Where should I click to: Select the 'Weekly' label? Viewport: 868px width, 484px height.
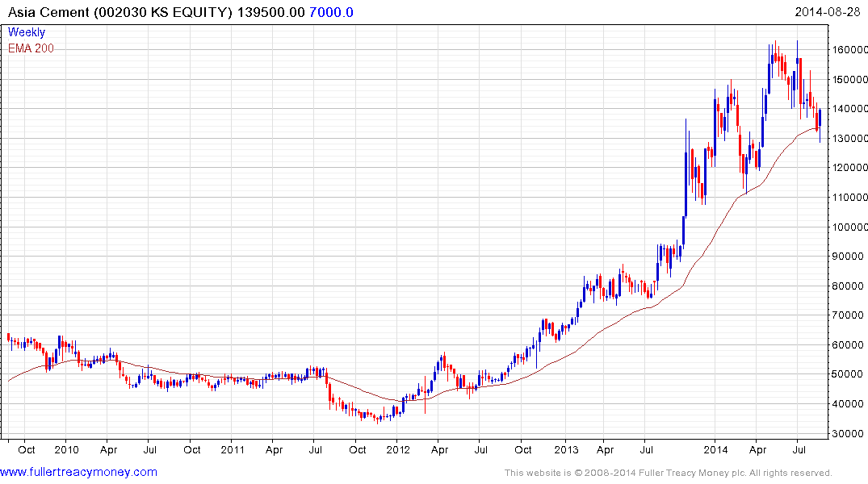27,32
